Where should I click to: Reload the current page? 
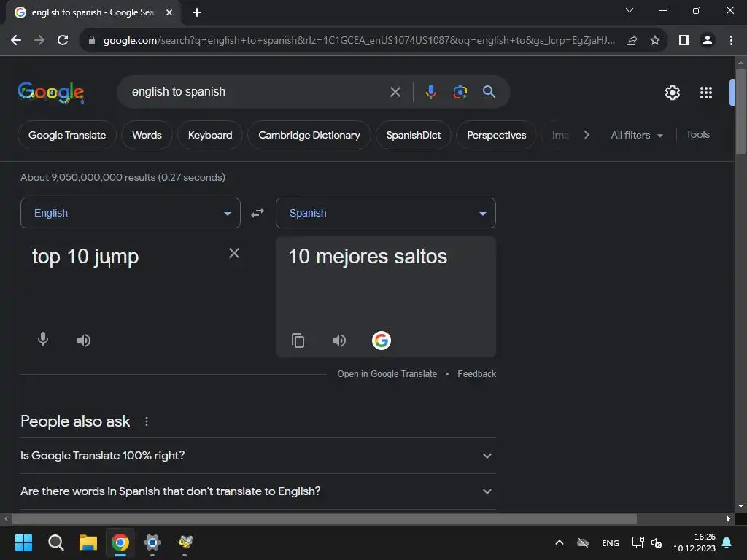[63, 41]
